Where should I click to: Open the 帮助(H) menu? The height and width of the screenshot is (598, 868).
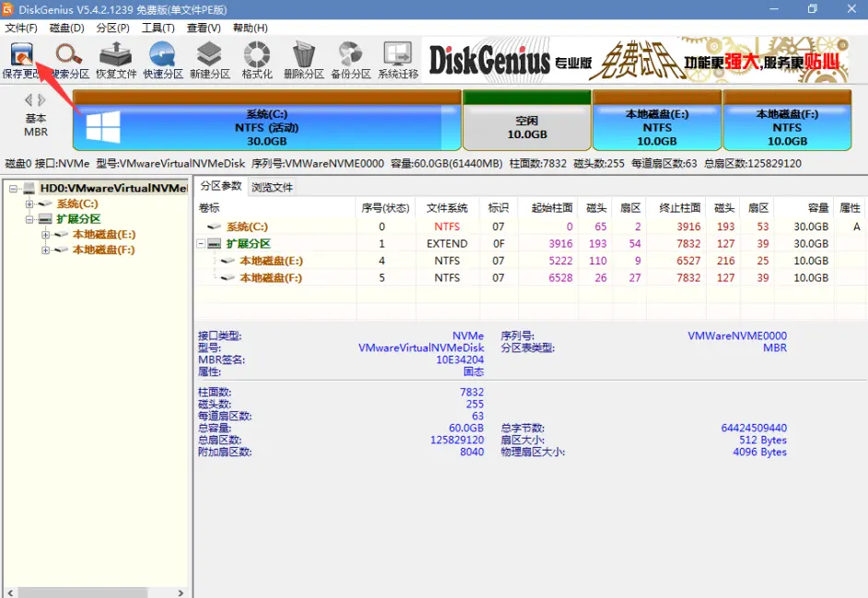(x=251, y=28)
